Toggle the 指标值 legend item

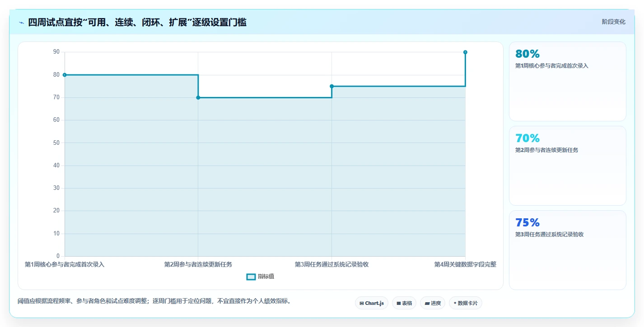coord(260,276)
